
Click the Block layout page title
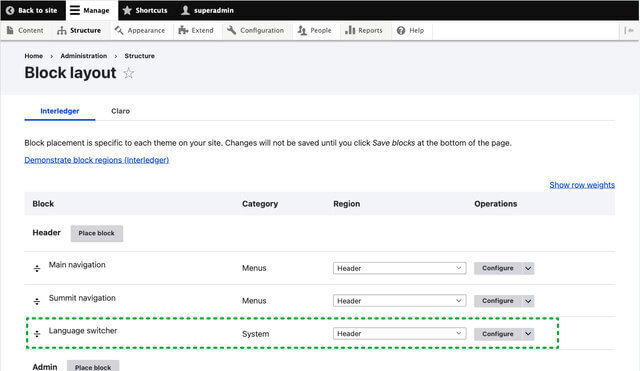70,73
